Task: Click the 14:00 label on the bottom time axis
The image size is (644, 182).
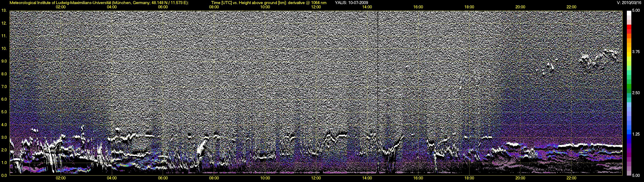Action: point(367,178)
